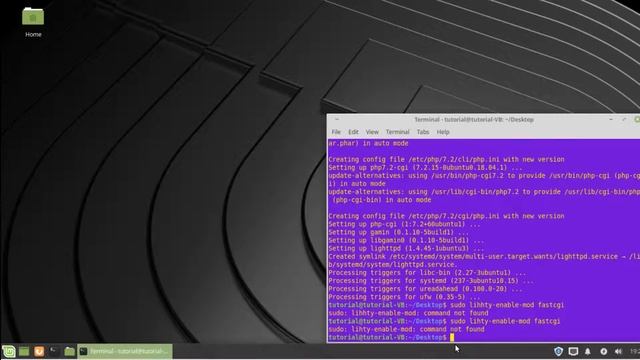The height and width of the screenshot is (360, 640).
Task: Open the terminal Tabs menu
Action: [x=423, y=132]
